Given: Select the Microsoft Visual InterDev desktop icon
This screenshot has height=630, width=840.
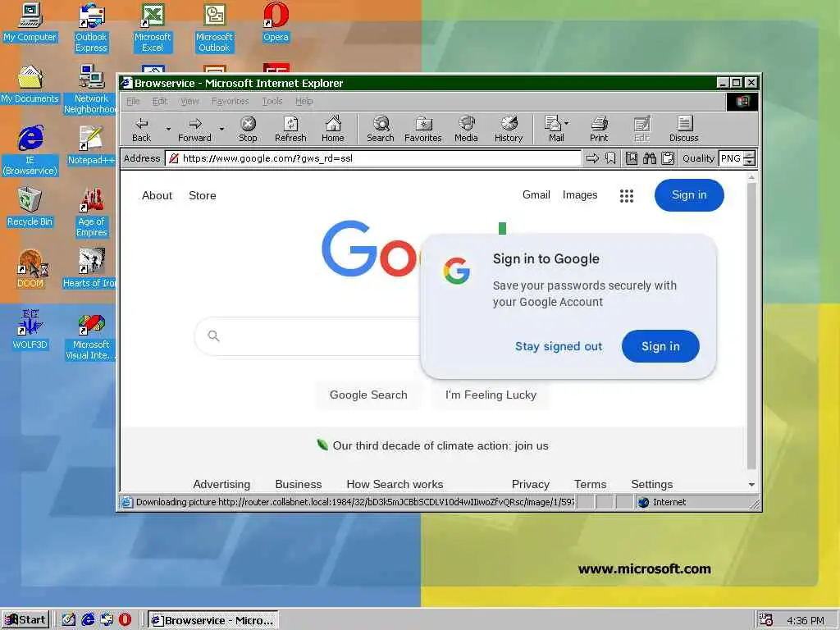Looking at the screenshot, I should (90, 336).
